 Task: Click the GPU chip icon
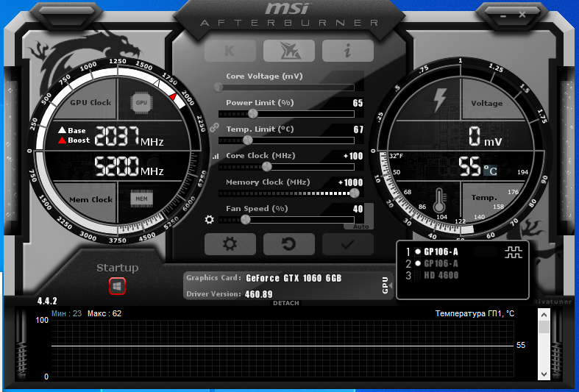click(x=141, y=103)
